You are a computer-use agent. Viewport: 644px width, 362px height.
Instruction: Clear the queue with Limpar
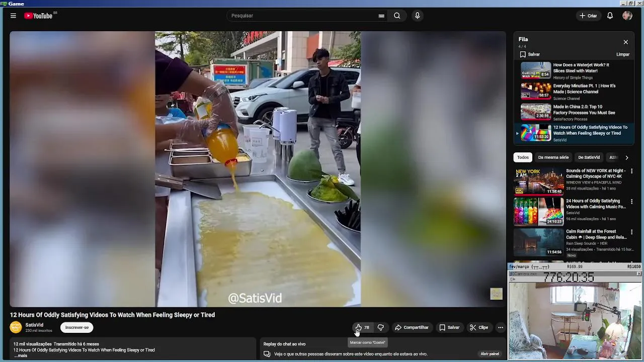pos(623,54)
